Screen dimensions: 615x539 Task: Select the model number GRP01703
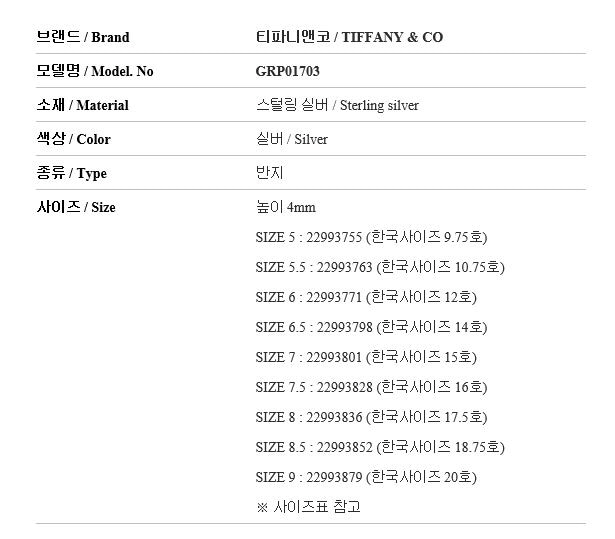[288, 71]
